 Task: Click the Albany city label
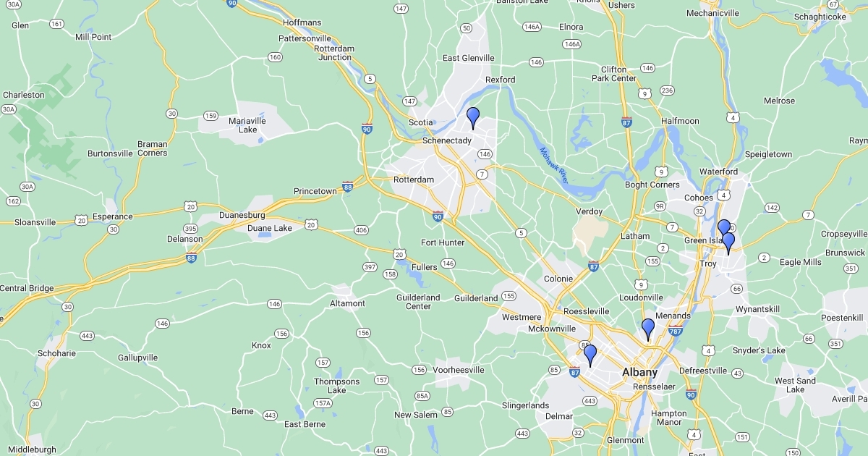pos(640,373)
